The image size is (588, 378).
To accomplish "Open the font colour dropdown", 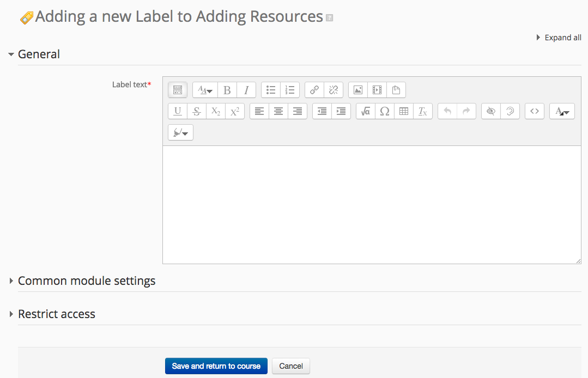I will click(562, 111).
